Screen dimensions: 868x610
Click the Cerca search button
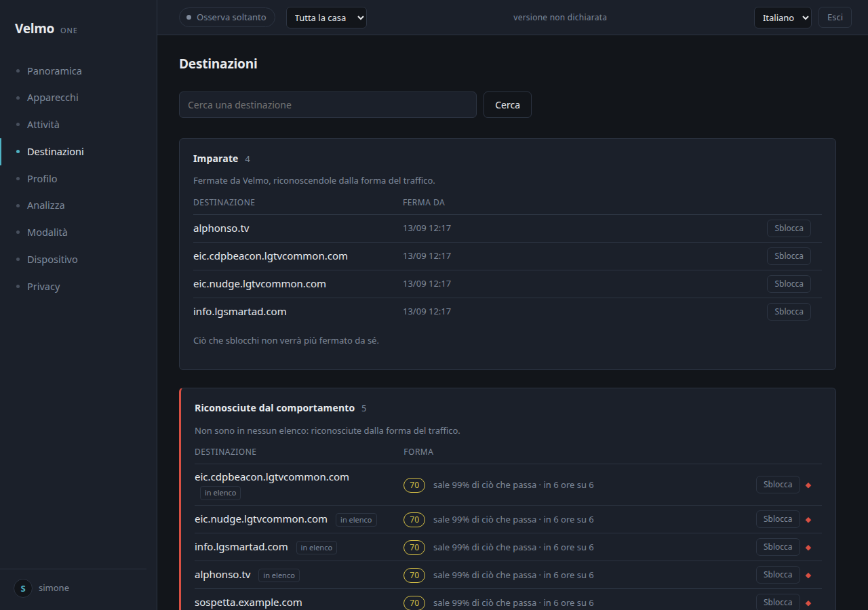507,105
